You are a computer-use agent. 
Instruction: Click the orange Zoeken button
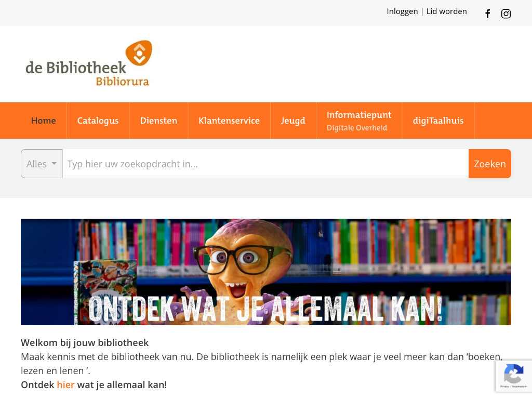click(489, 164)
